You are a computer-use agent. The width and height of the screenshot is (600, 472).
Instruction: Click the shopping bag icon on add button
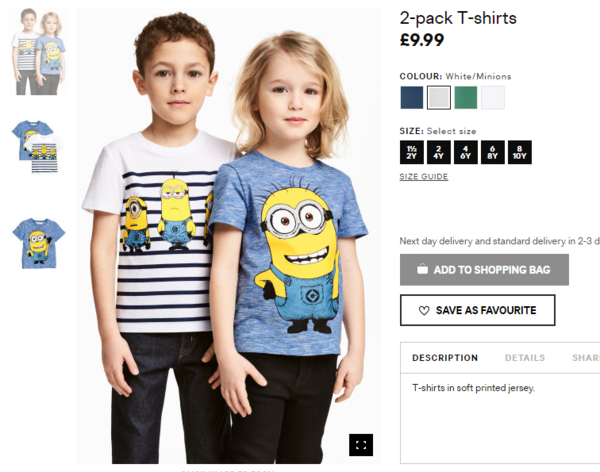pos(422,269)
